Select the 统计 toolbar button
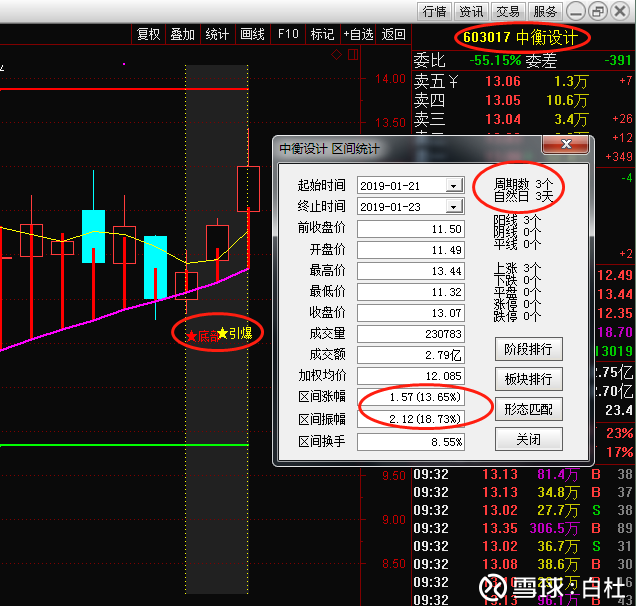Viewport: 636px width, 606px height. [x=217, y=34]
